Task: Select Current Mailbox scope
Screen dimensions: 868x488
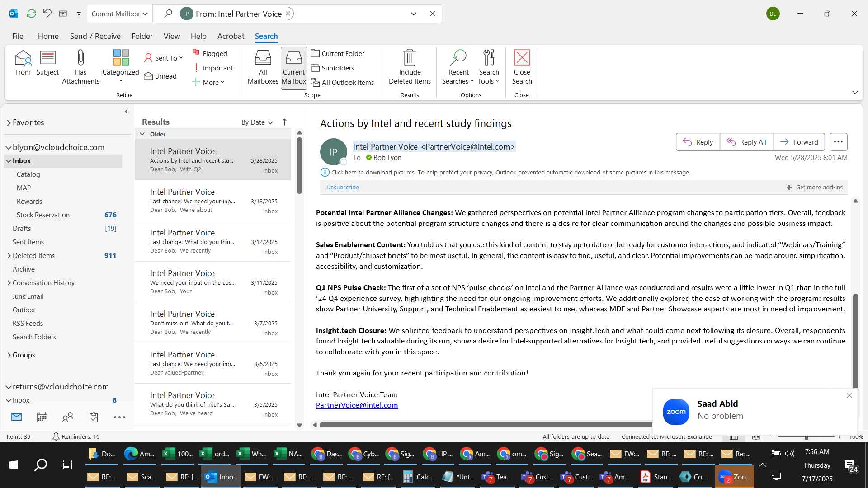Action: (x=294, y=68)
